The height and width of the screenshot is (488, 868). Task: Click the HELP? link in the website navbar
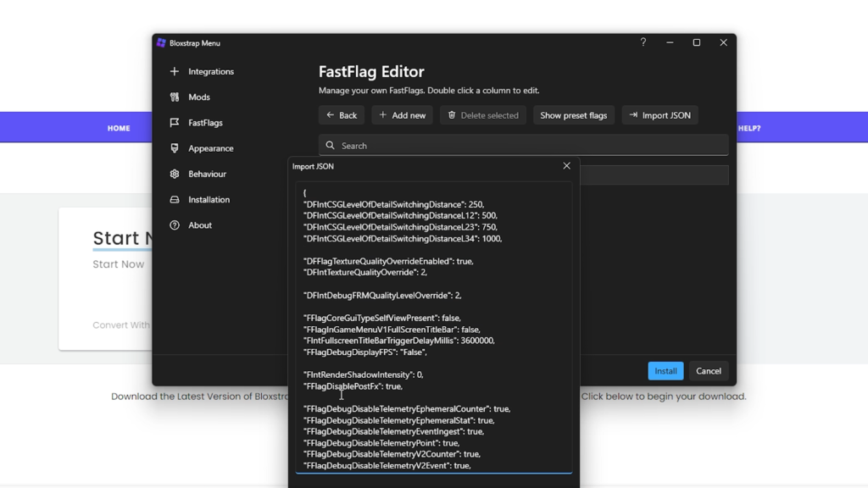point(749,129)
